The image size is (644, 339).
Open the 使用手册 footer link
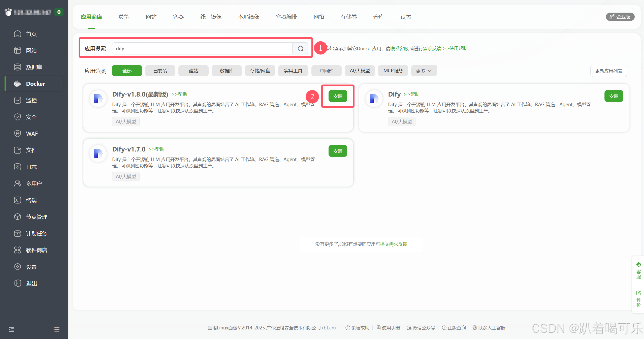click(388, 328)
